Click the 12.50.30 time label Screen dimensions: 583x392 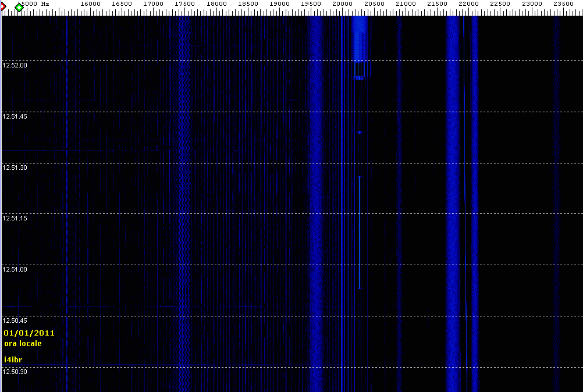[x=15, y=372]
